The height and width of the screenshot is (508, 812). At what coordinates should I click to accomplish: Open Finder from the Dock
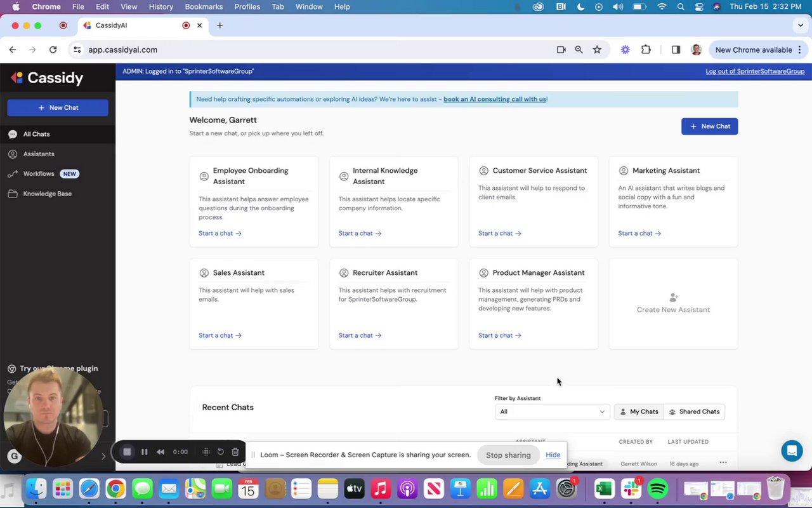(36, 489)
